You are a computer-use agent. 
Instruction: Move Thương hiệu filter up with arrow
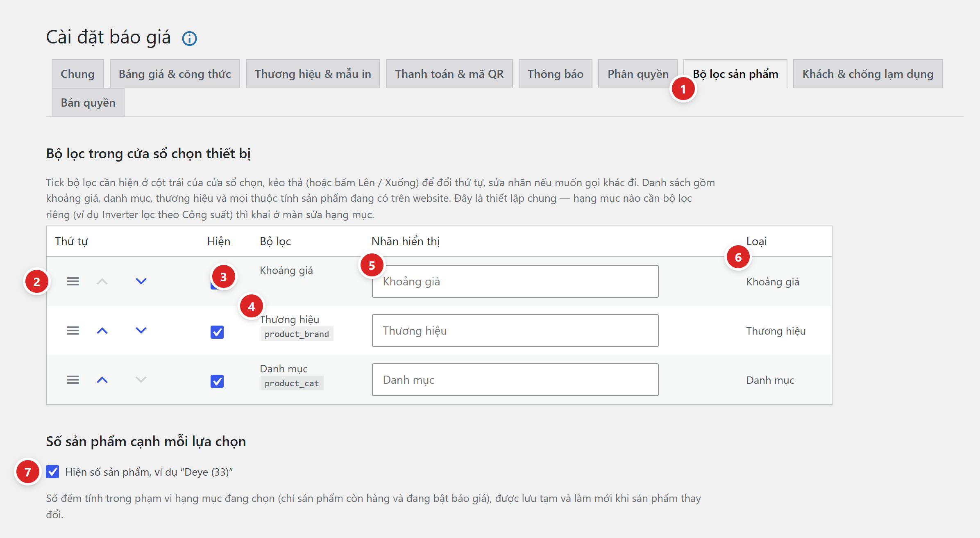[x=102, y=331]
